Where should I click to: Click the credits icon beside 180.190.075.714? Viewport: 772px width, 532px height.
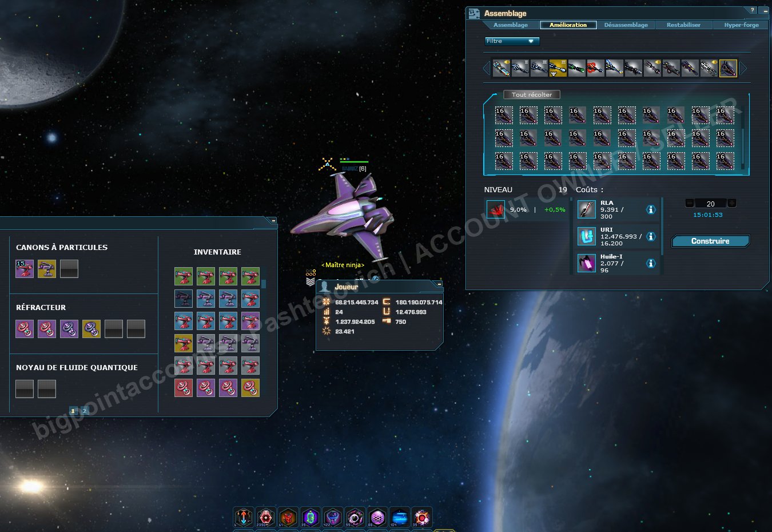[387, 302]
